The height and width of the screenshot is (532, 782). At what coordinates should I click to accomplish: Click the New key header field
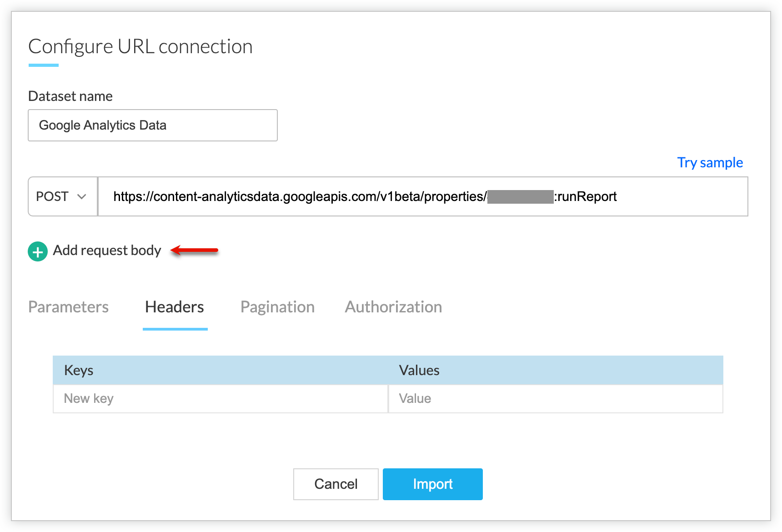point(221,399)
